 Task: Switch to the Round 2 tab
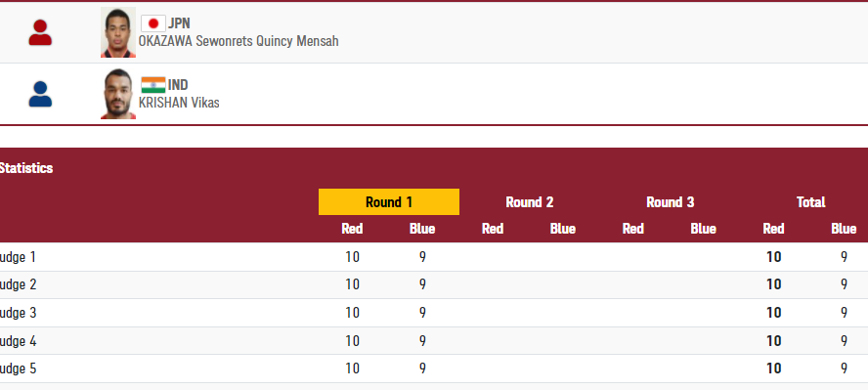529,202
